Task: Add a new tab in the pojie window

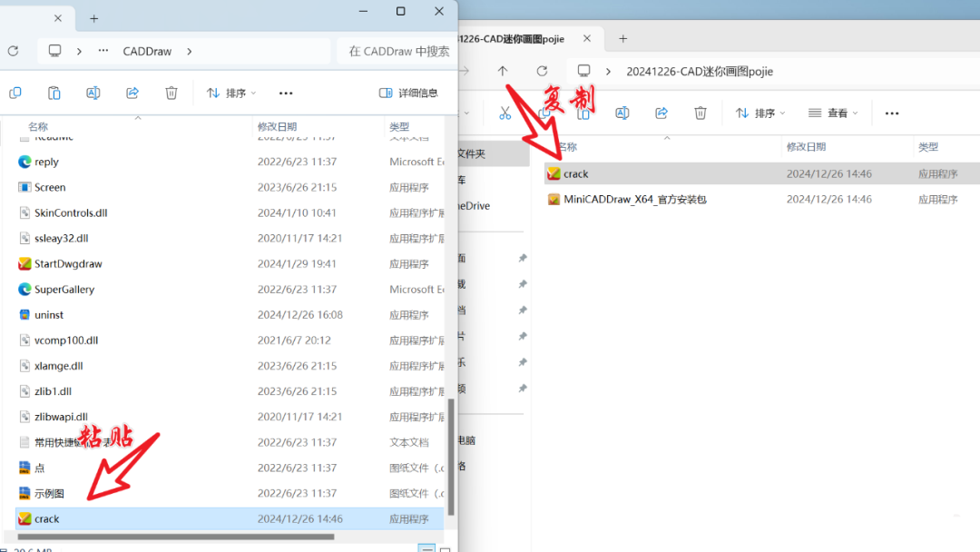Action: [x=623, y=39]
